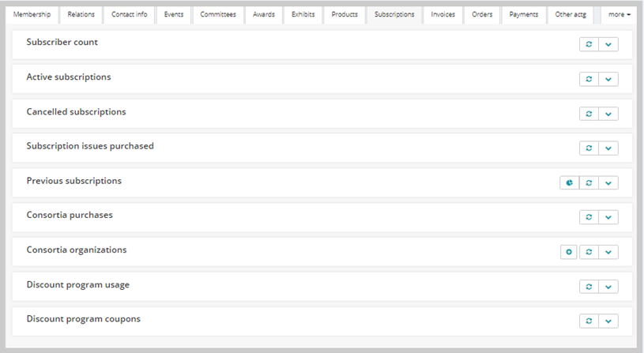Click the Cancelled subscriptions heading
Image resolution: width=644 pixels, height=353 pixels.
coord(76,111)
